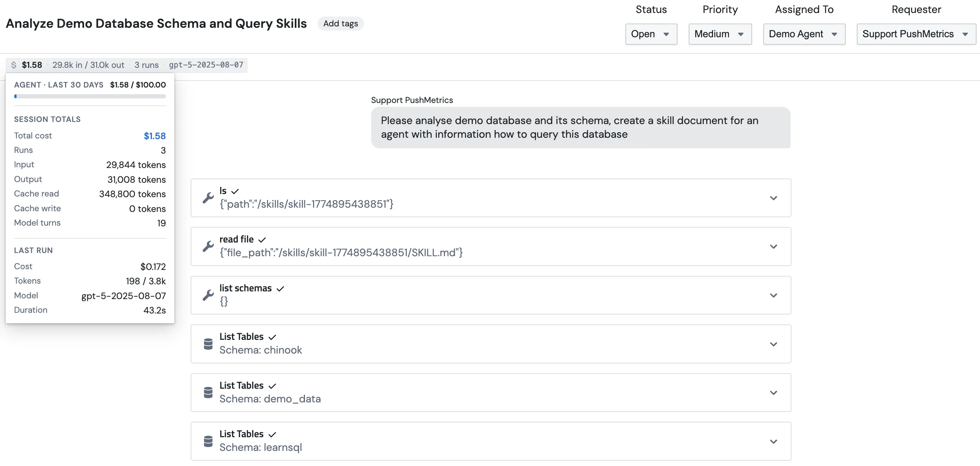Open the Requester Support PushMetrics dropdown
This screenshot has width=980, height=466.
[x=916, y=34]
